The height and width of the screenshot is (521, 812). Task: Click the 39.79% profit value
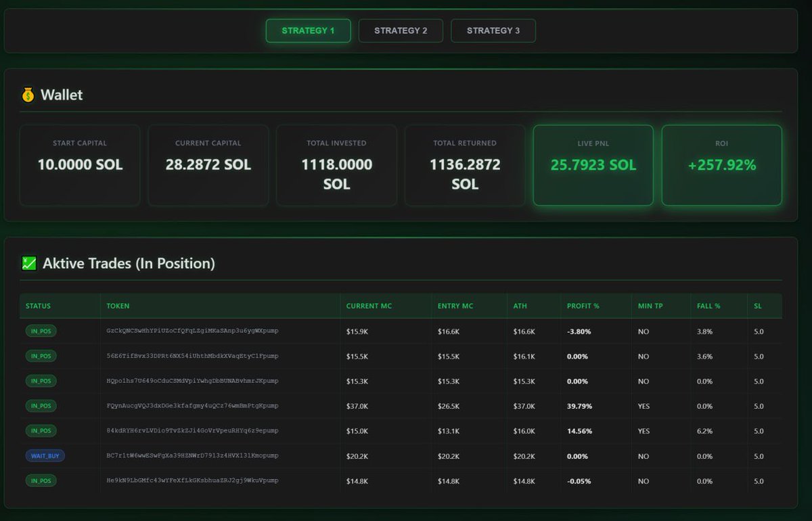[x=579, y=407]
